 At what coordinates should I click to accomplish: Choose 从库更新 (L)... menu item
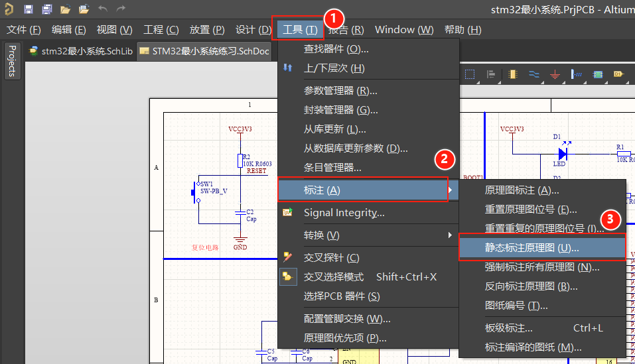[368, 129]
